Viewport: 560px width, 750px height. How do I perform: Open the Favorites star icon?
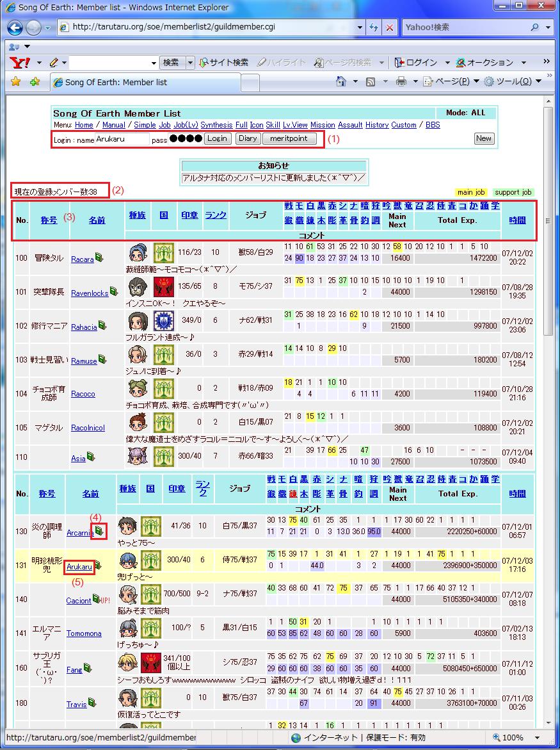pyautogui.click(x=16, y=81)
